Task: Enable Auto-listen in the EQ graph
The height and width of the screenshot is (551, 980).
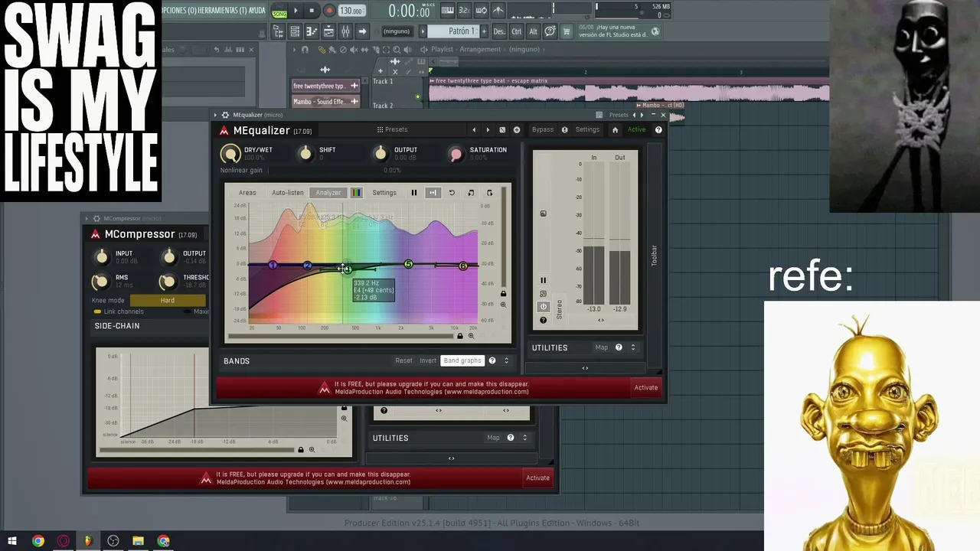Action: coord(288,193)
